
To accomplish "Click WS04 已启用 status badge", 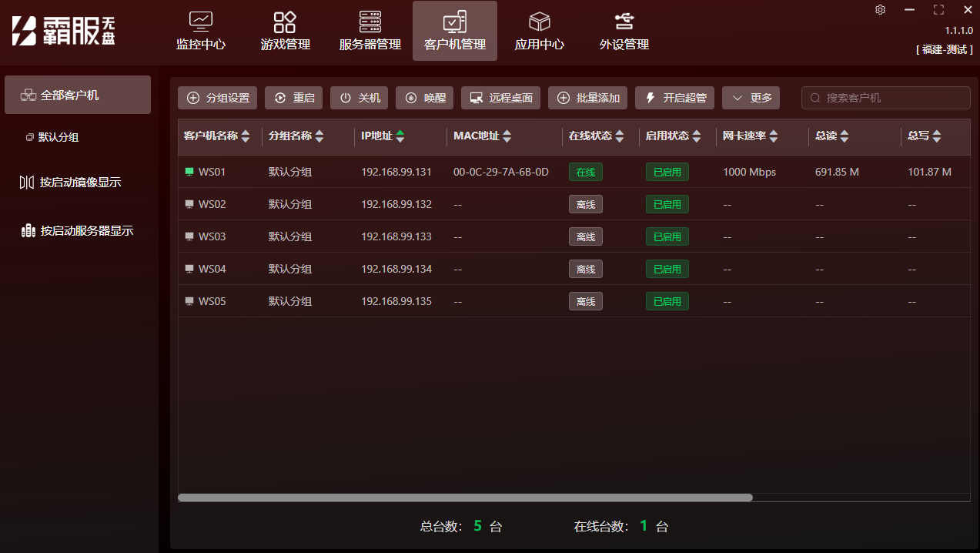I will [667, 269].
